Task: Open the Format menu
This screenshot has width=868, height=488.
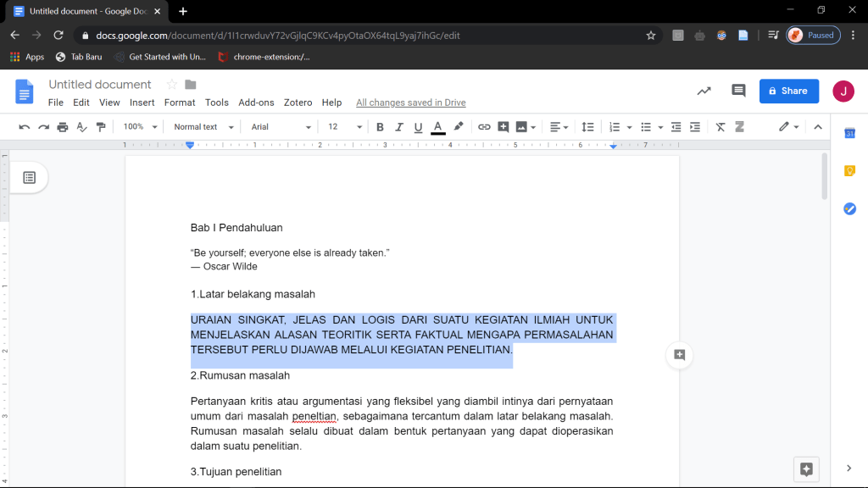Action: [180, 103]
